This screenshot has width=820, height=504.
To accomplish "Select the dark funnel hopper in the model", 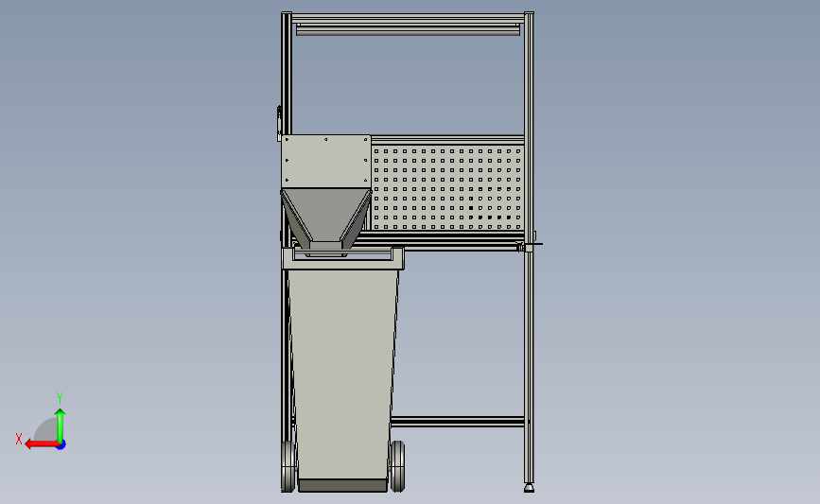I will point(326,221).
